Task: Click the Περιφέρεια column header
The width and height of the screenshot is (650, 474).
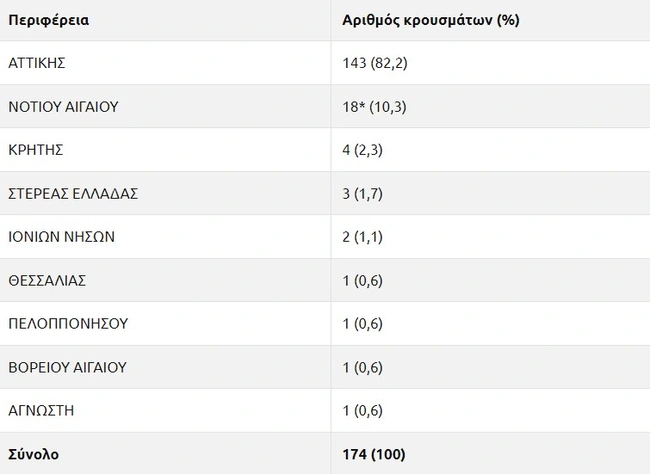Action: pos(48,20)
